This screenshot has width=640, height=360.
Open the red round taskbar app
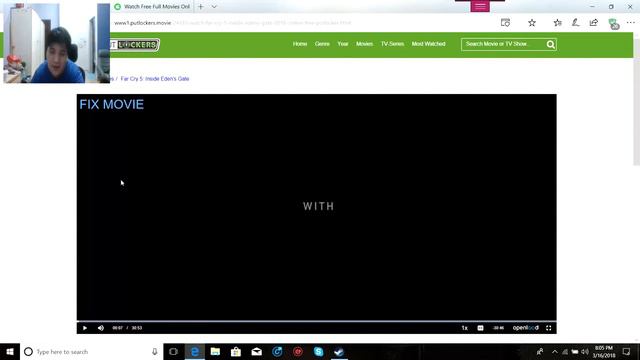tap(298, 351)
